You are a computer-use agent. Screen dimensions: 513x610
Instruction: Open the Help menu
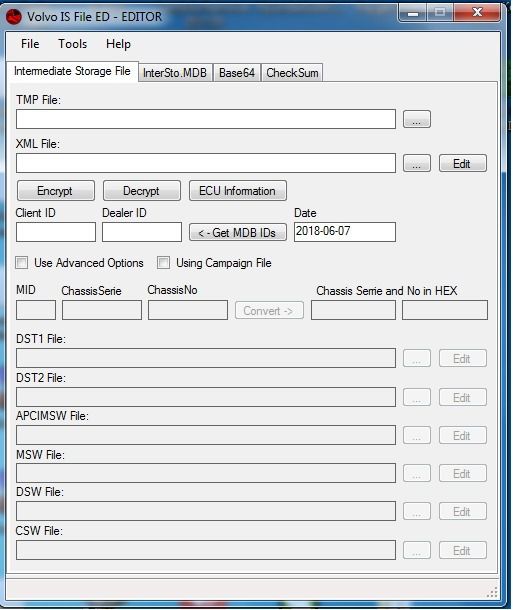(x=118, y=44)
